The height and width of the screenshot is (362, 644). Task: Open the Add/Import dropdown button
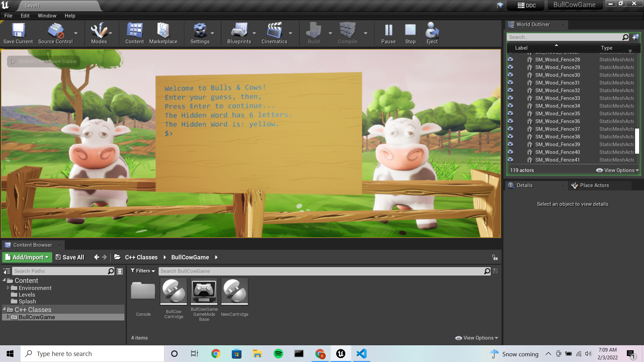click(x=27, y=257)
